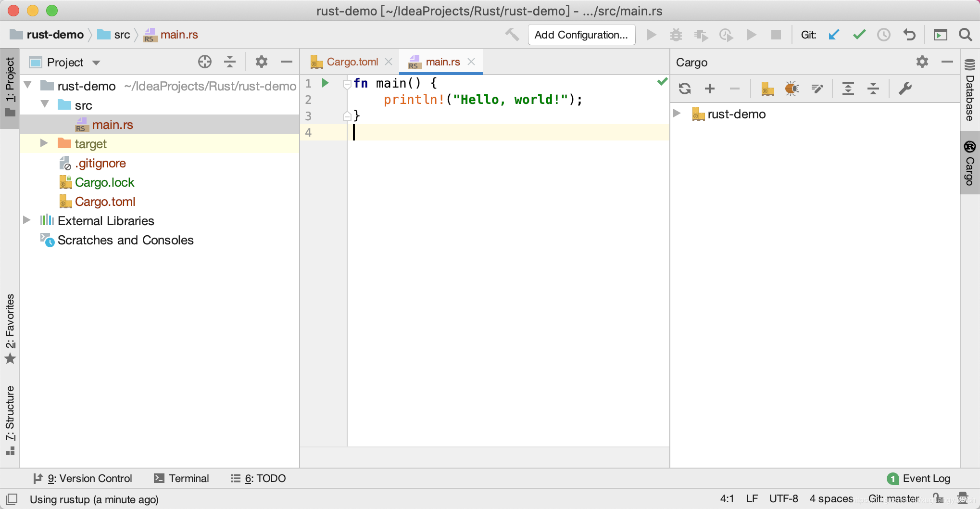980x509 pixels.
Task: Toggle the 7: Structure side panel
Action: [x=10, y=420]
